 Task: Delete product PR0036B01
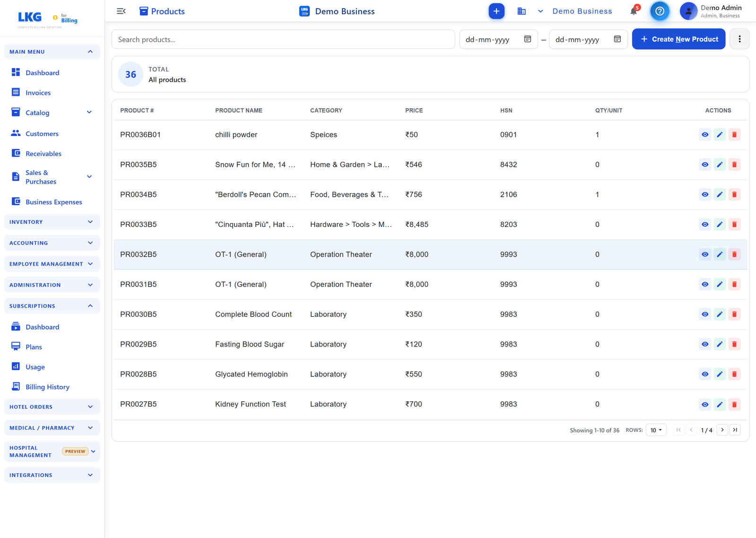[734, 135]
